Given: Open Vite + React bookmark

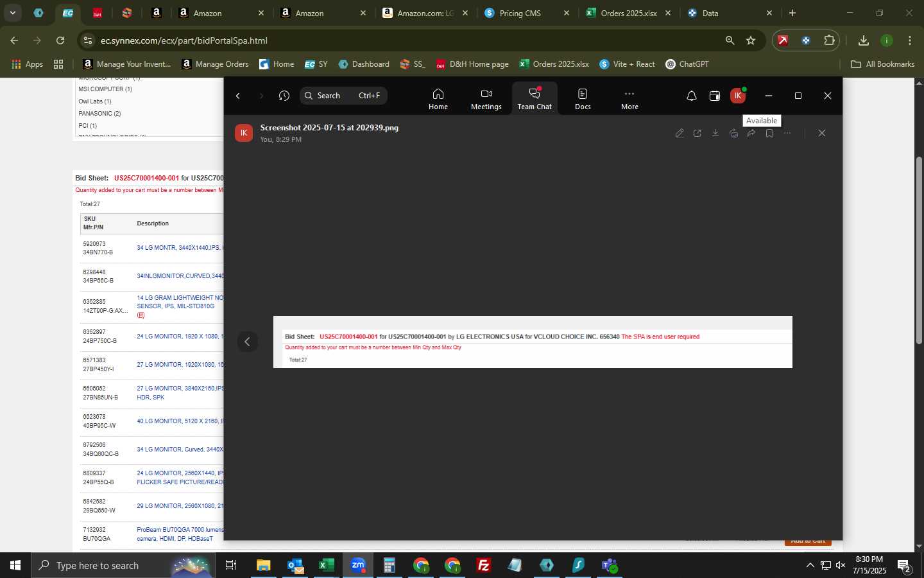Looking at the screenshot, I should tap(627, 64).
